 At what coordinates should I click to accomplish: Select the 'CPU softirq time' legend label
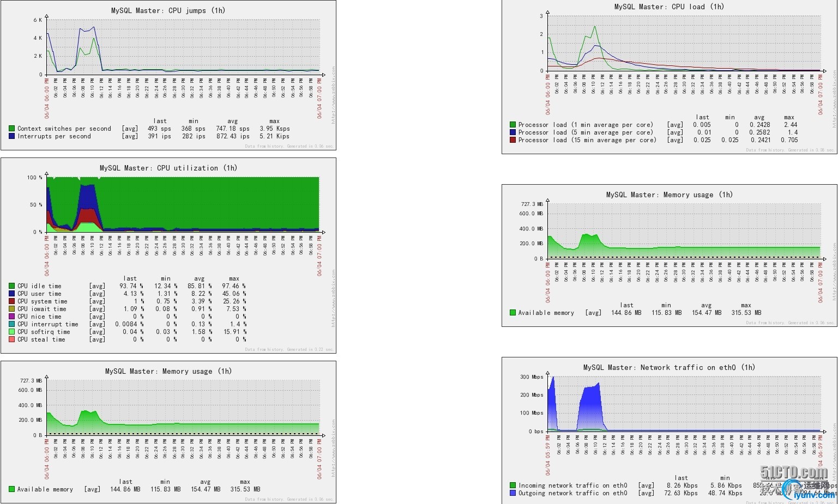click(x=44, y=332)
